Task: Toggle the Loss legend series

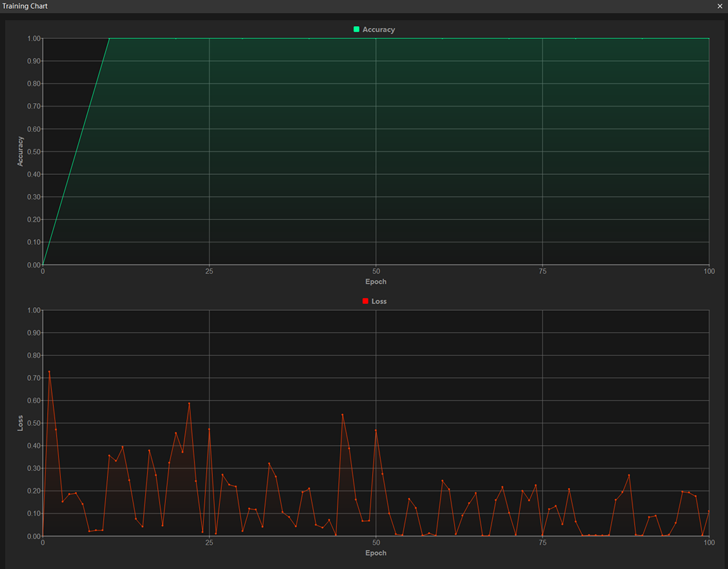Action: coord(374,301)
